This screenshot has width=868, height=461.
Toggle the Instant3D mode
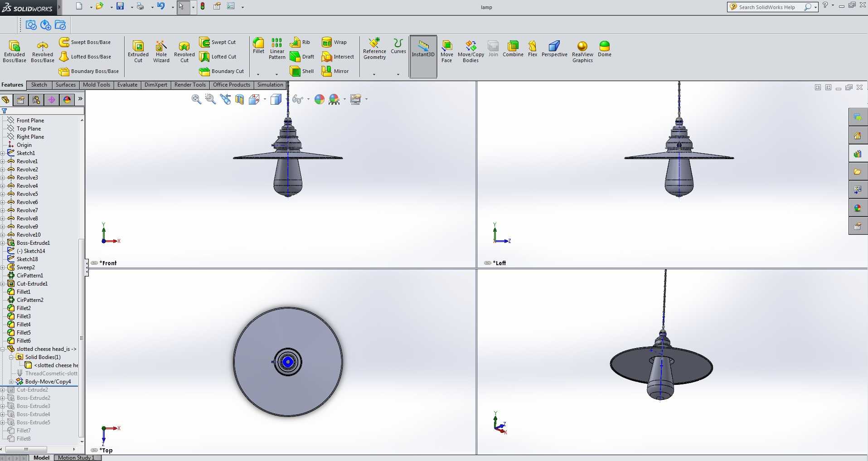423,57
